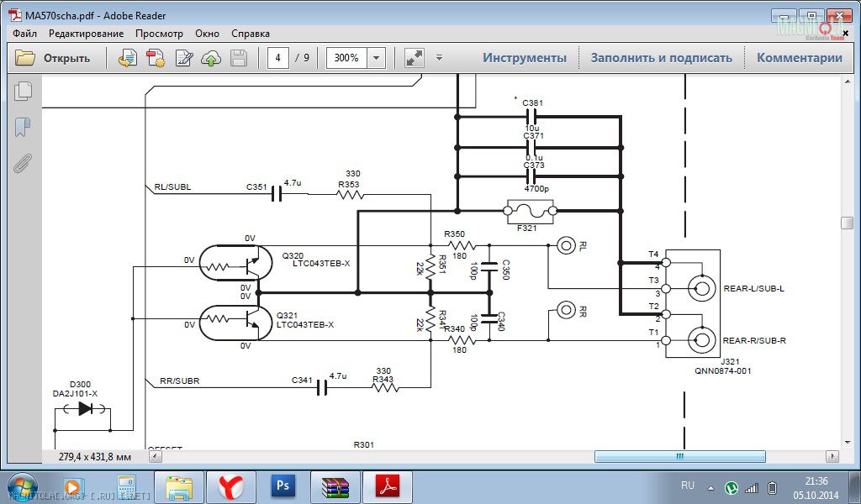Click the uTorrent tray icon
861x504 pixels.
(x=731, y=487)
